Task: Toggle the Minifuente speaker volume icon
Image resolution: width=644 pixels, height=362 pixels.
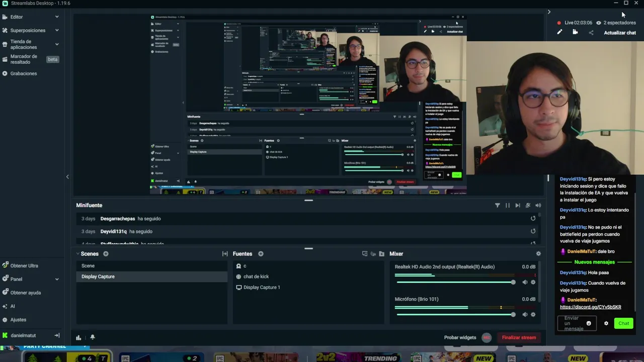Action: [538, 205]
